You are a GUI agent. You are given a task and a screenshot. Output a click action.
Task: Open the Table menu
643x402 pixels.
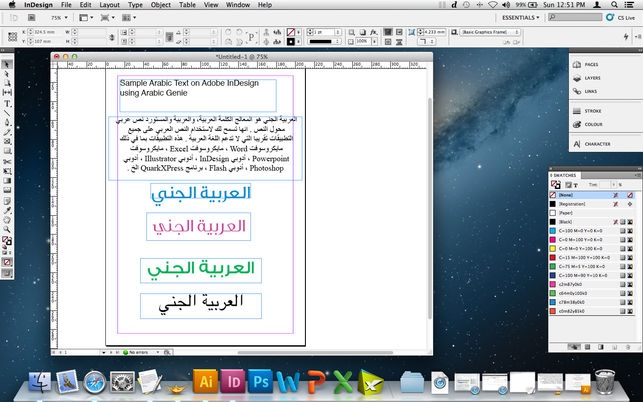187,5
